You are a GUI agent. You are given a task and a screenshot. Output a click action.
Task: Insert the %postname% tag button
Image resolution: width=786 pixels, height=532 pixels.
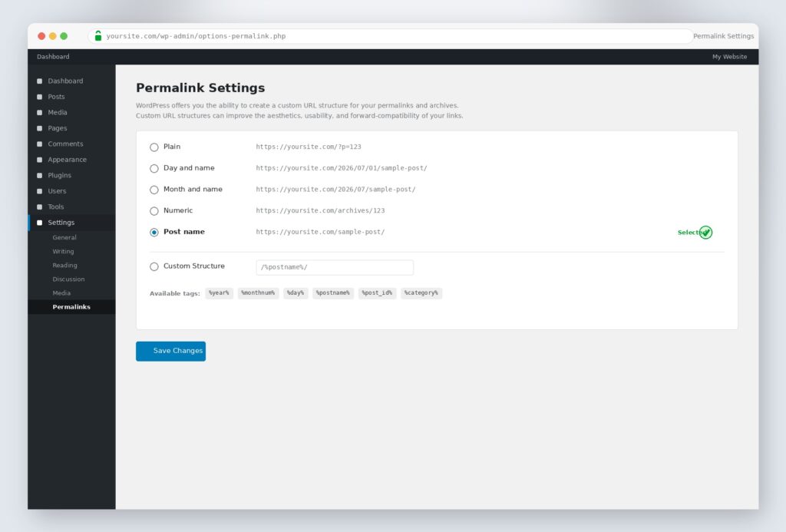(333, 292)
